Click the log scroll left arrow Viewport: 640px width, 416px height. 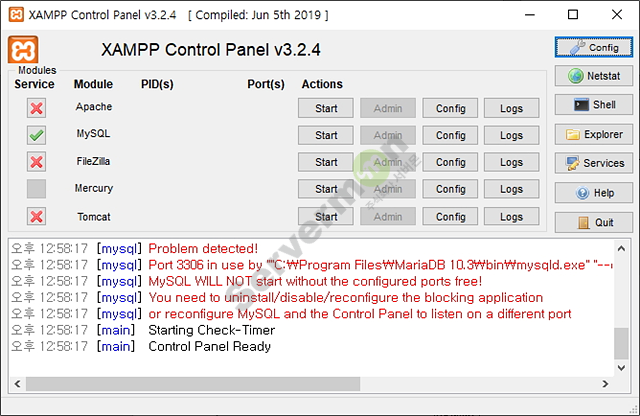pyautogui.click(x=17, y=384)
